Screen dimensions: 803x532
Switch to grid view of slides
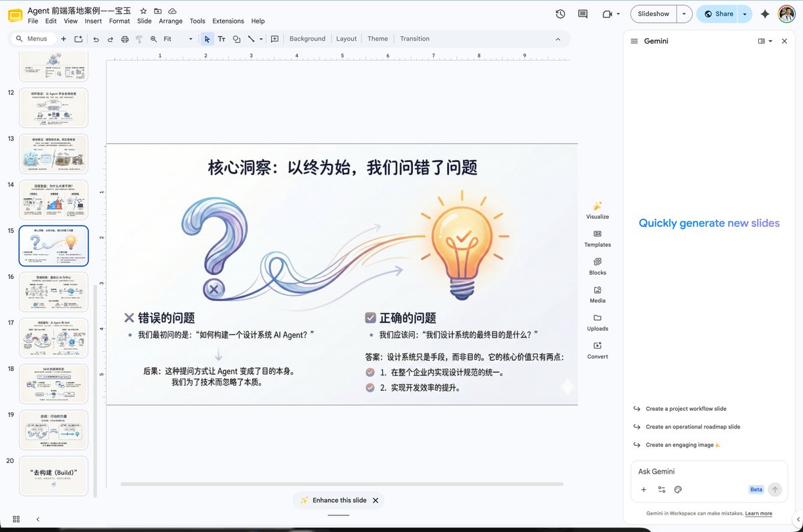click(16, 519)
